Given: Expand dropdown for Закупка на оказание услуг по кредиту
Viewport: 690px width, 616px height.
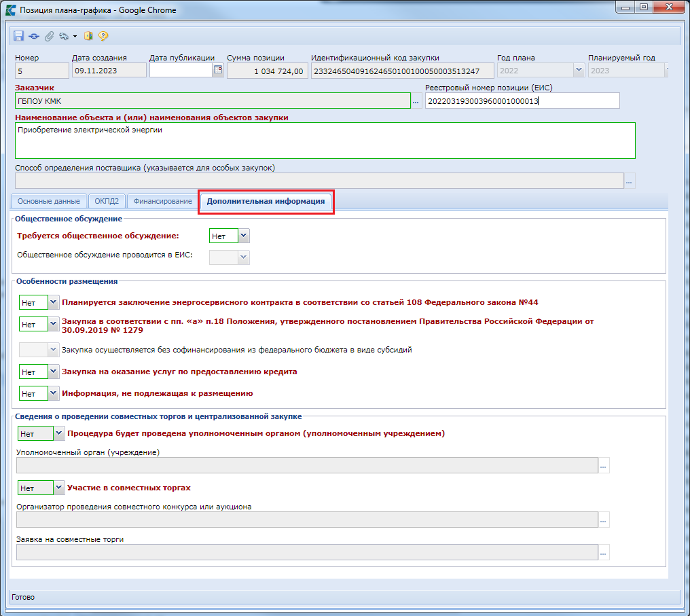Looking at the screenshot, I should tap(53, 372).
